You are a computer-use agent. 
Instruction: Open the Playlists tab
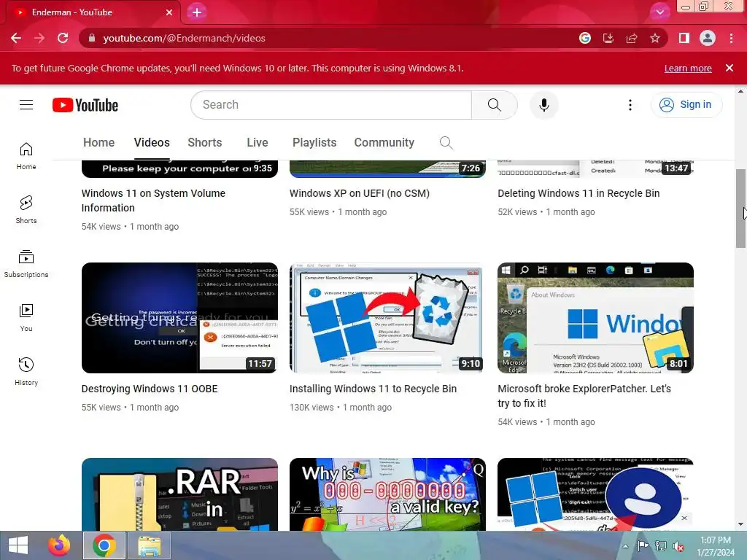click(314, 142)
